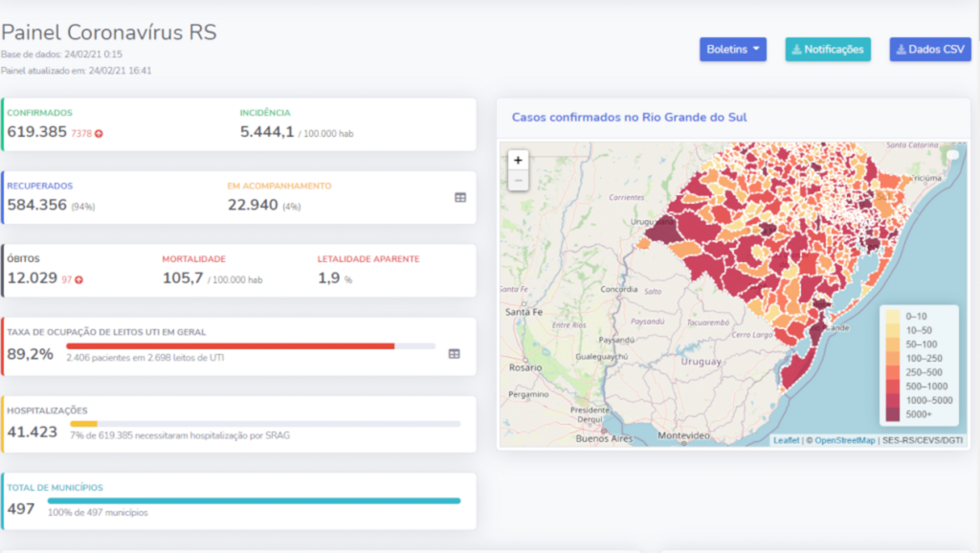Open the table icon in Recuperados card
The height and width of the screenshot is (553, 980).
click(460, 197)
